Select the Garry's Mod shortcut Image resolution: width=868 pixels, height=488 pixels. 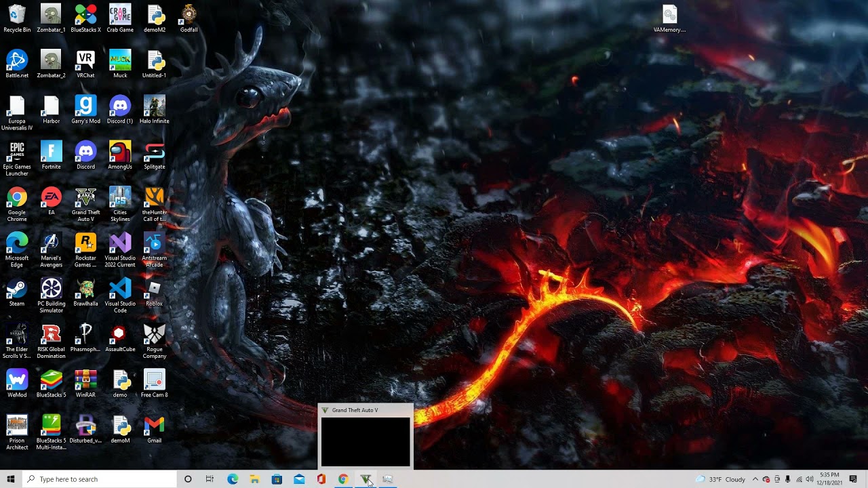pyautogui.click(x=85, y=110)
